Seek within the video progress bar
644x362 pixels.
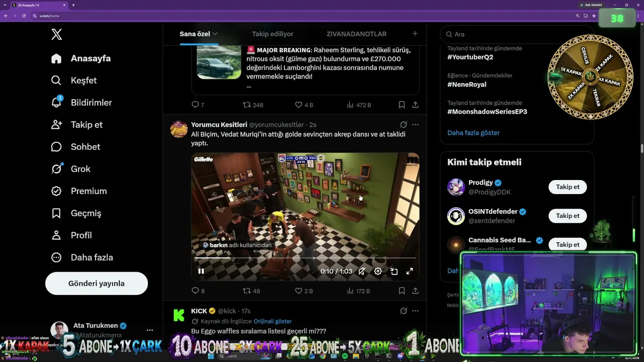coord(305,258)
